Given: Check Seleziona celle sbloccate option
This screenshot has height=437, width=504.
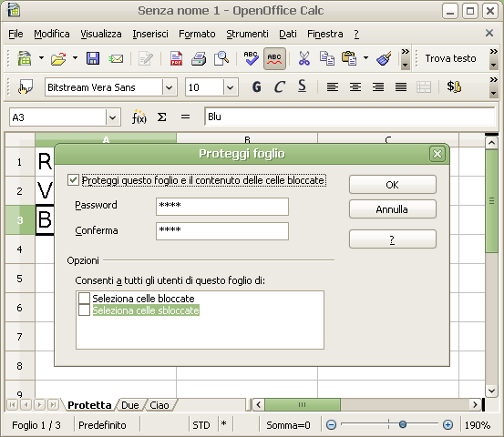Looking at the screenshot, I should click(x=84, y=310).
